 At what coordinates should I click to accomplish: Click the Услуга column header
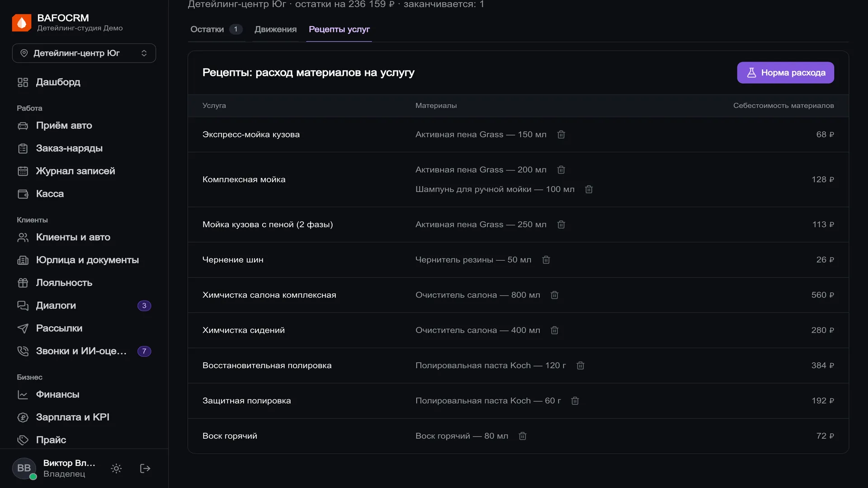point(214,106)
